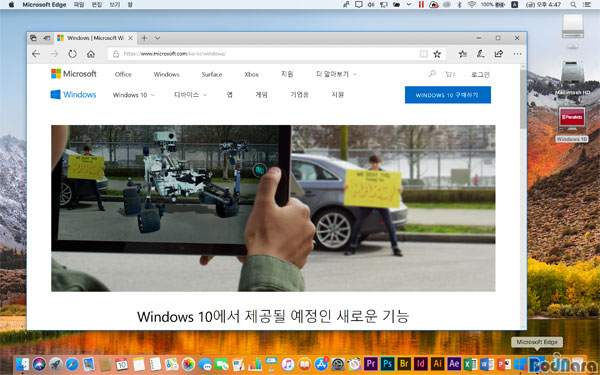Open the Microsoft site search icon
600x375 pixels.
[432, 74]
